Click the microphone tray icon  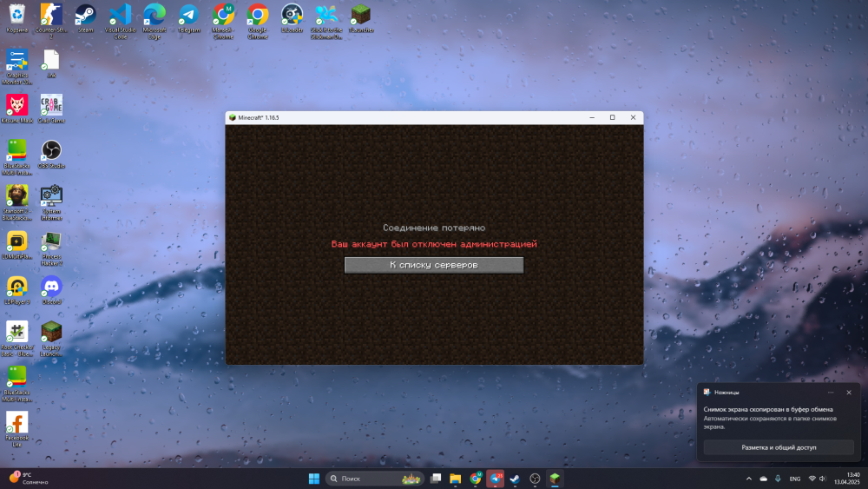click(778, 479)
